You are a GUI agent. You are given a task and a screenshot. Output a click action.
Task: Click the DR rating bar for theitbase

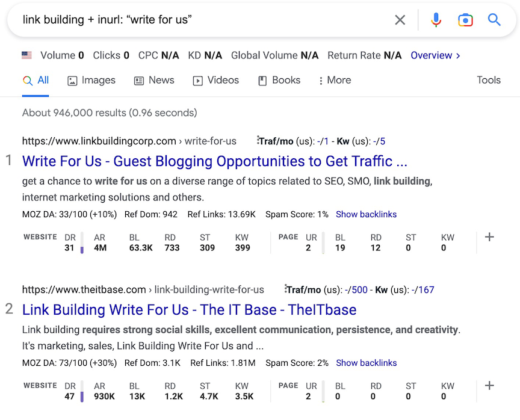click(x=82, y=392)
